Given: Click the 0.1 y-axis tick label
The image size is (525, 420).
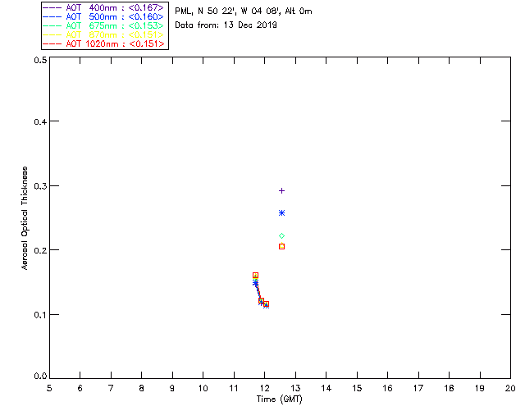Looking at the screenshot, I should 40,315.
